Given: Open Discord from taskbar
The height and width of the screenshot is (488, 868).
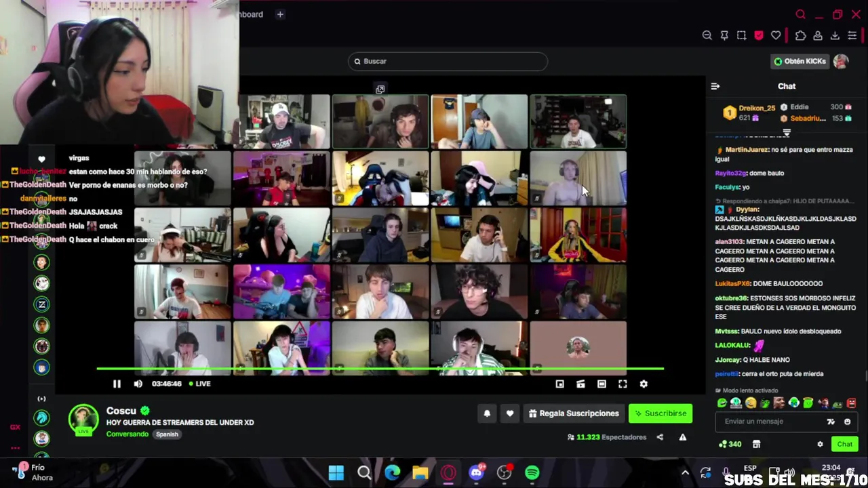Looking at the screenshot, I should pos(477,472).
